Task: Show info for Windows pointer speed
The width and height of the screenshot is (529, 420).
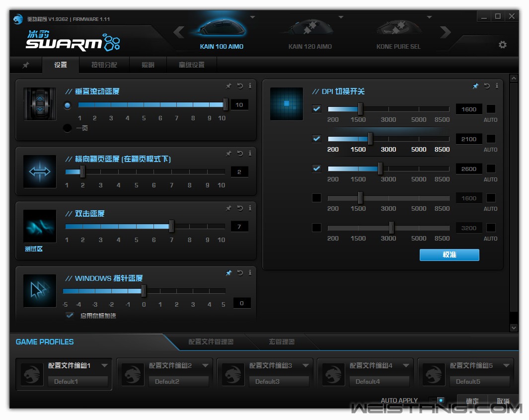Action: coord(250,272)
